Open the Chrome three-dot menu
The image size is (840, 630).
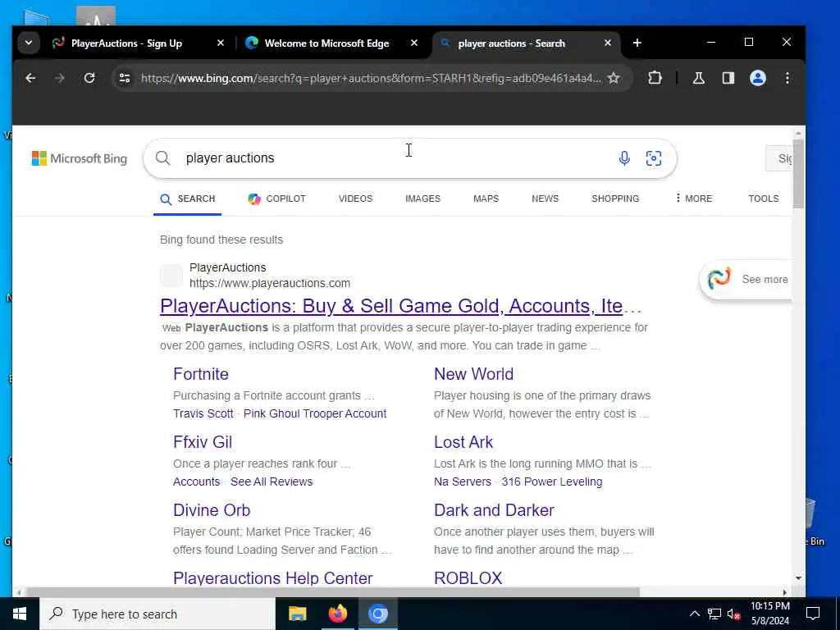click(x=787, y=78)
